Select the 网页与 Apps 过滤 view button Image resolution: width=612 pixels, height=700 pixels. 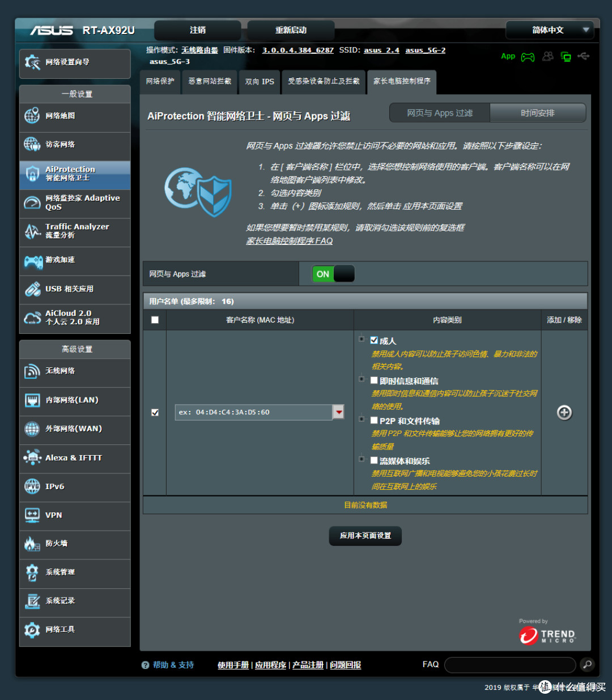pos(440,113)
